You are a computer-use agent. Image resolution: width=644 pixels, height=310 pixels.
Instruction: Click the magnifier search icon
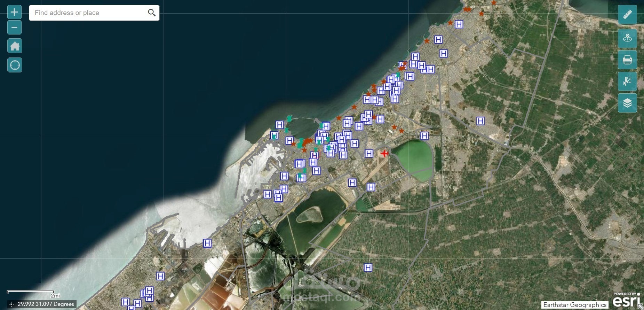pos(152,13)
